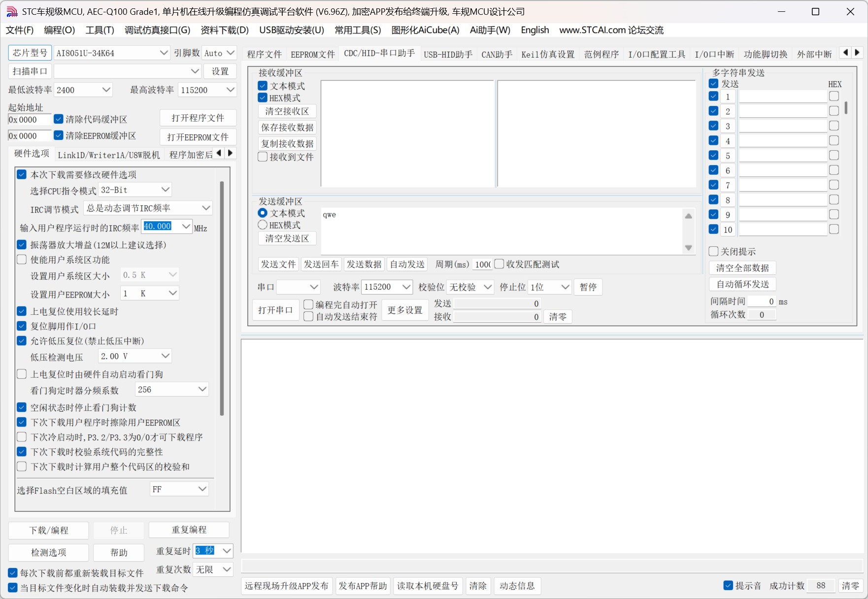
Task: Check 编程完自动打开 option
Action: 308,304
